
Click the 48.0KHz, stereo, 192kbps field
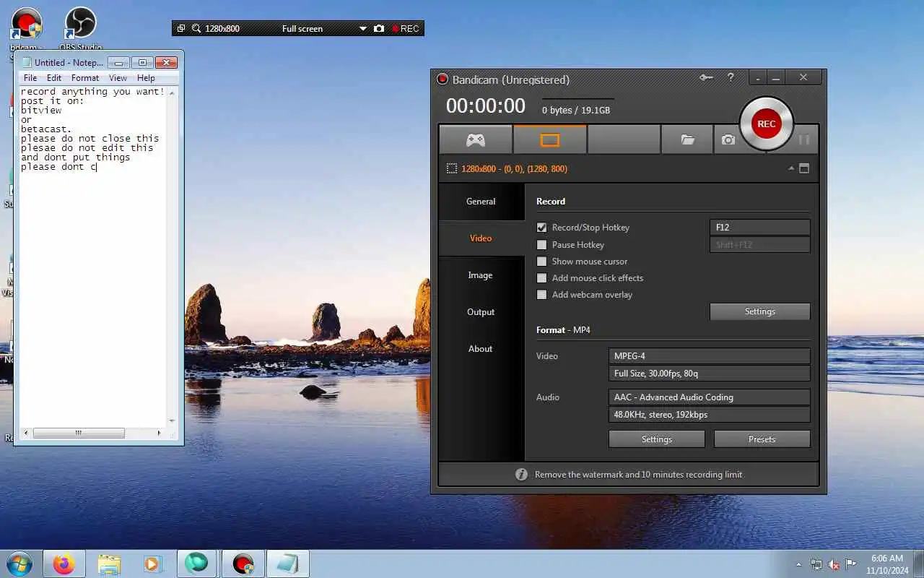tap(710, 415)
